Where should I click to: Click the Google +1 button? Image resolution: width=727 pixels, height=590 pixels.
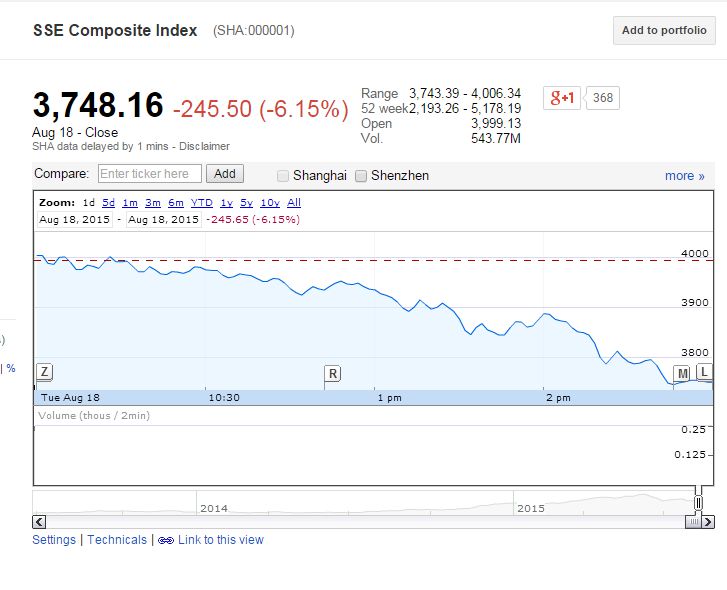coord(561,97)
